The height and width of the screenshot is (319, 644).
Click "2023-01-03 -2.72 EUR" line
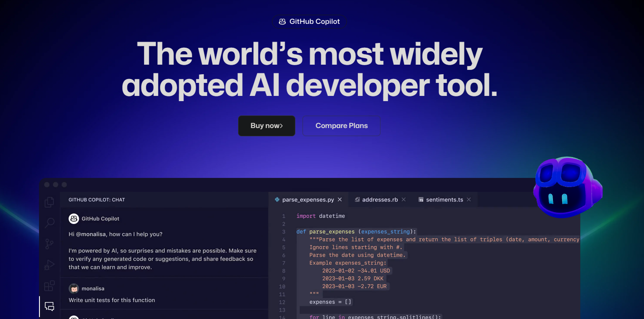[354, 286]
